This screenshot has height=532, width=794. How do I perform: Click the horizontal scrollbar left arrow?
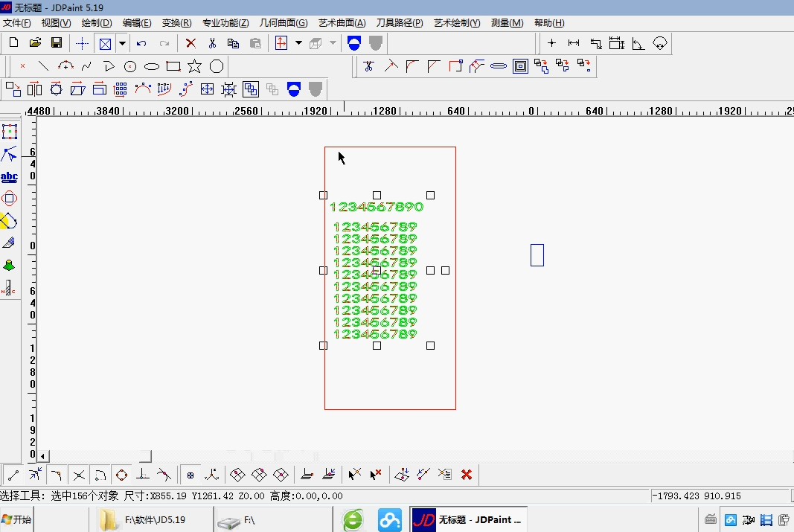(x=43, y=455)
